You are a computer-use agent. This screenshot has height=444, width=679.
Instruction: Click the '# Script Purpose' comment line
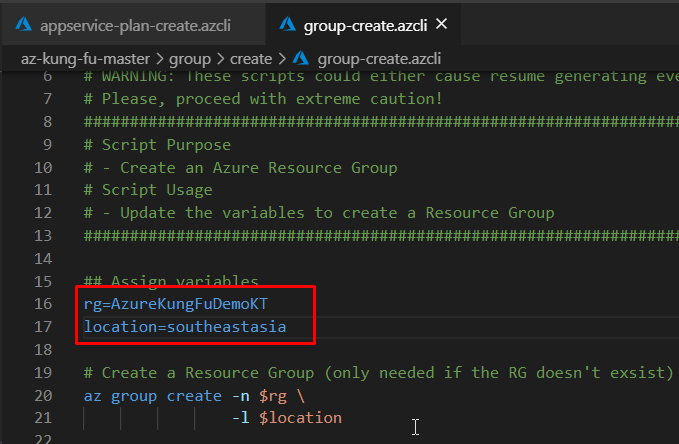157,145
